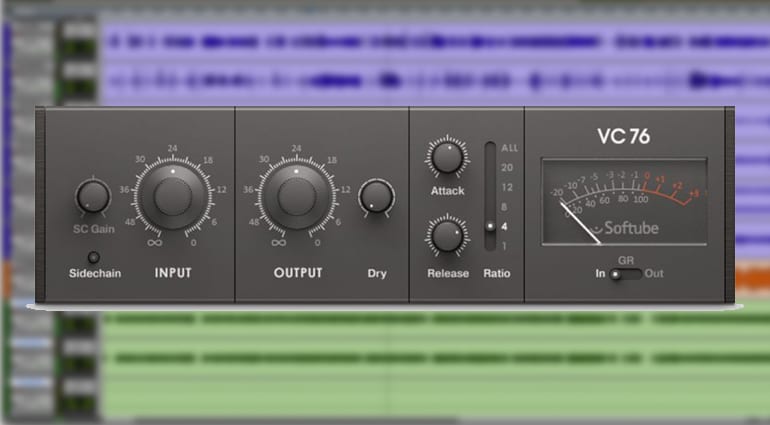Click the Softube logo in meter

click(x=625, y=228)
